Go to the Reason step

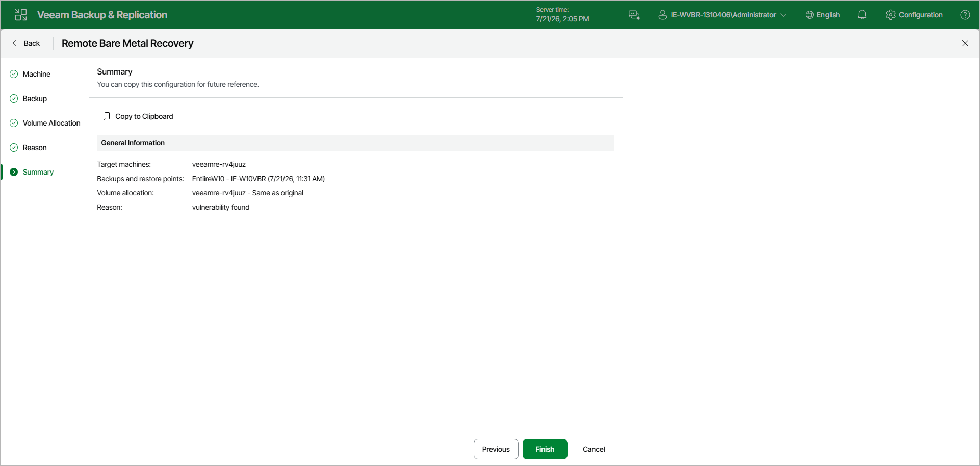(x=35, y=148)
